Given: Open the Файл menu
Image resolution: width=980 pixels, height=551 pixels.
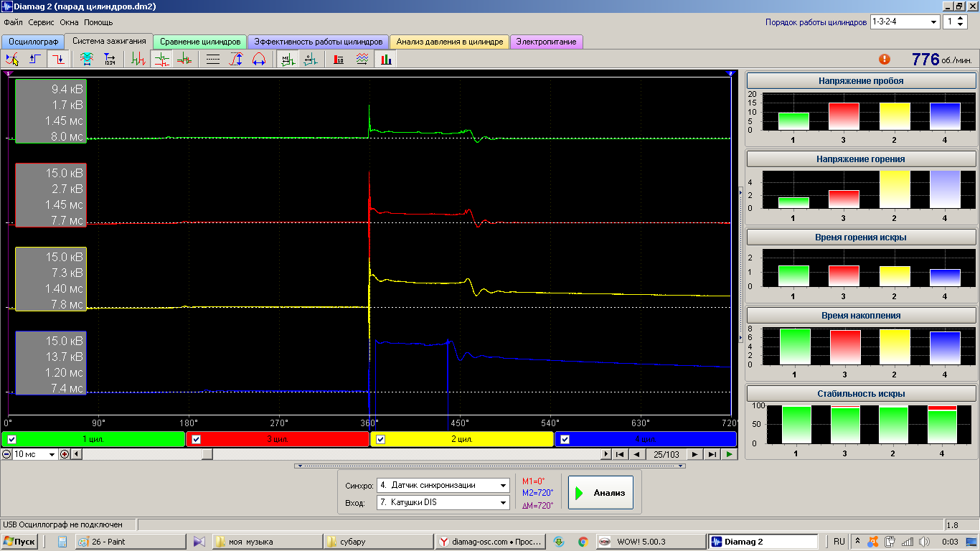Looking at the screenshot, I should (x=13, y=22).
